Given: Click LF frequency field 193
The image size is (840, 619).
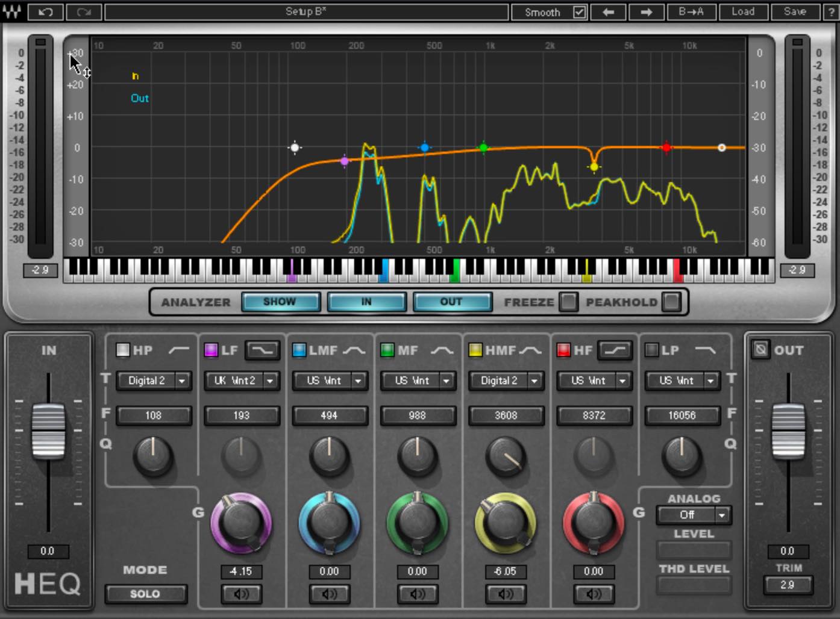Looking at the screenshot, I should coord(242,415).
